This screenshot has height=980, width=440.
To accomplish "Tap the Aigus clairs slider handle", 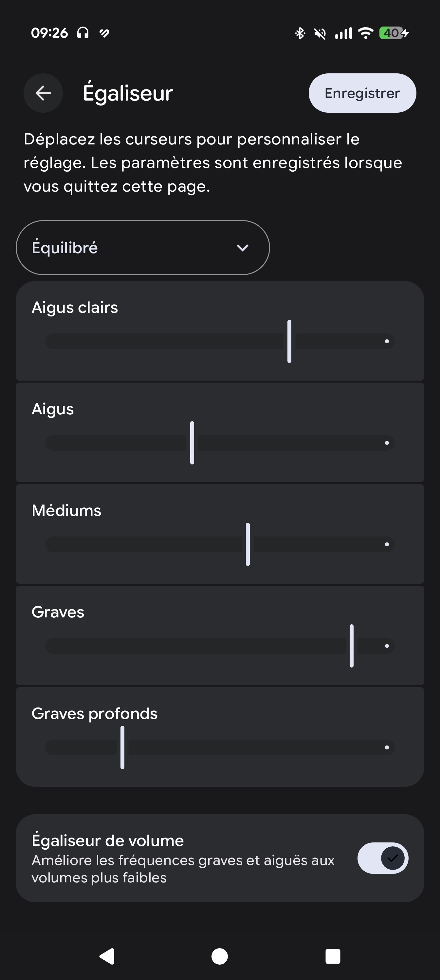I will (x=289, y=341).
